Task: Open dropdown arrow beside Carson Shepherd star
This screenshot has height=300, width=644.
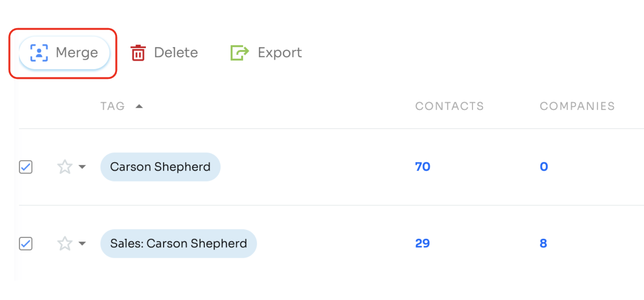Action: 82,167
